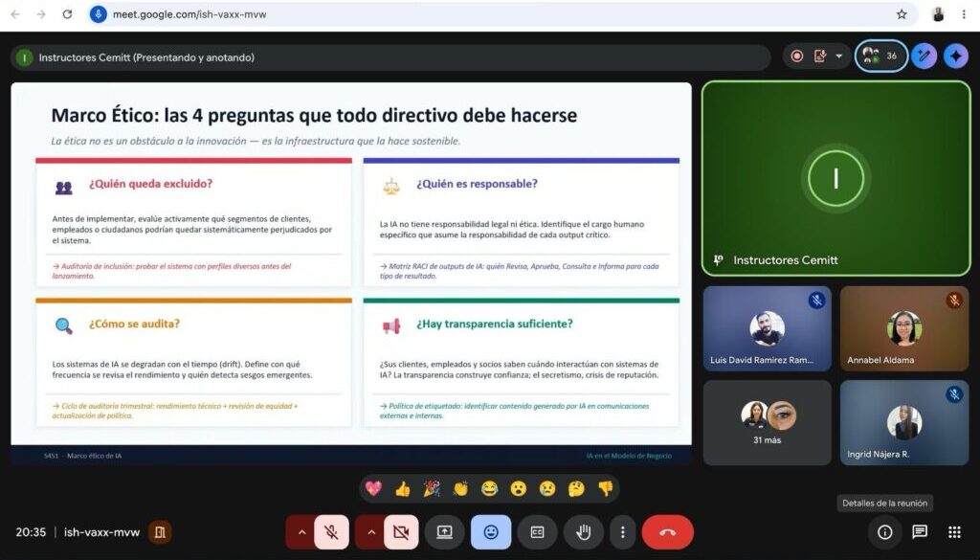The image size is (980, 560).
Task: Click Ingrid Nájera's muted microphone icon
Action: point(954,394)
